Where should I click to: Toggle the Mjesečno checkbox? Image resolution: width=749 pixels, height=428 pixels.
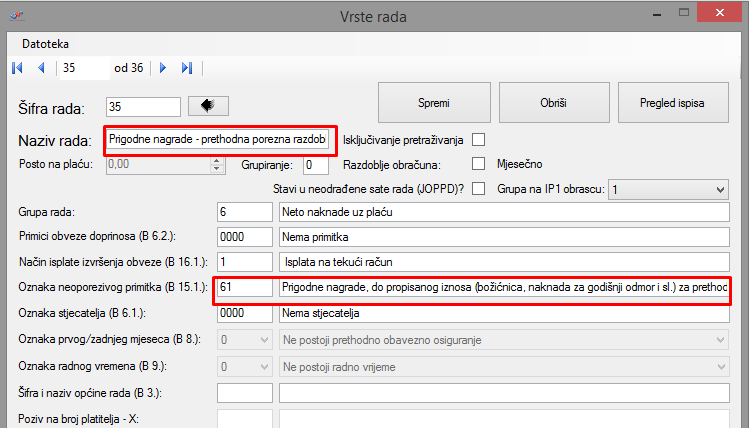pos(478,163)
